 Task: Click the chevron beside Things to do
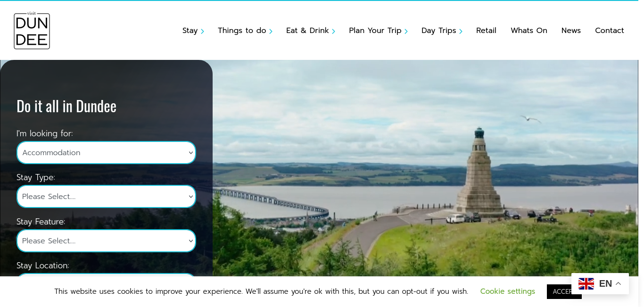[x=271, y=31]
